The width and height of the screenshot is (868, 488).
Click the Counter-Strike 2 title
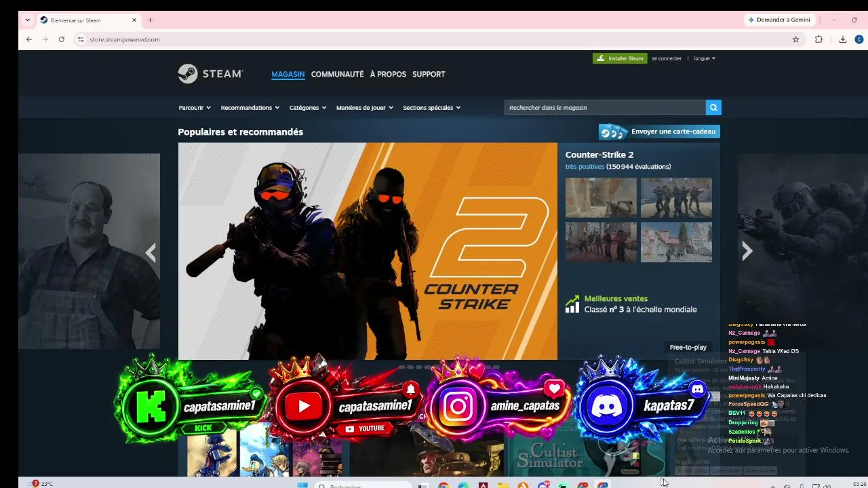tap(599, 155)
